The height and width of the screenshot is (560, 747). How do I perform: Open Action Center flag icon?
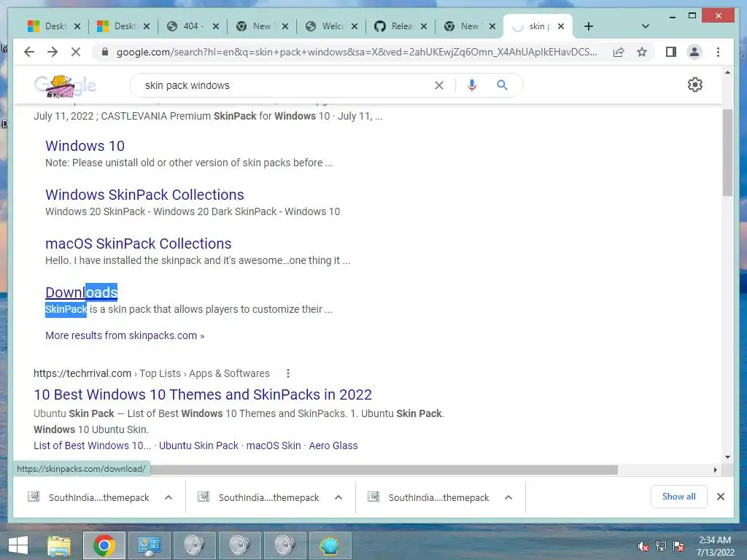click(x=678, y=546)
